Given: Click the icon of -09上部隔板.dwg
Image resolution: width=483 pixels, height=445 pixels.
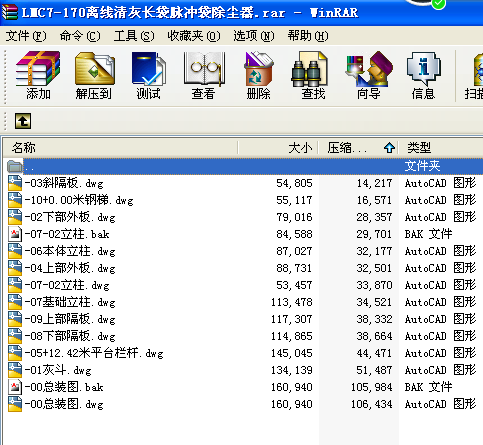Looking at the screenshot, I should pos(15,319).
